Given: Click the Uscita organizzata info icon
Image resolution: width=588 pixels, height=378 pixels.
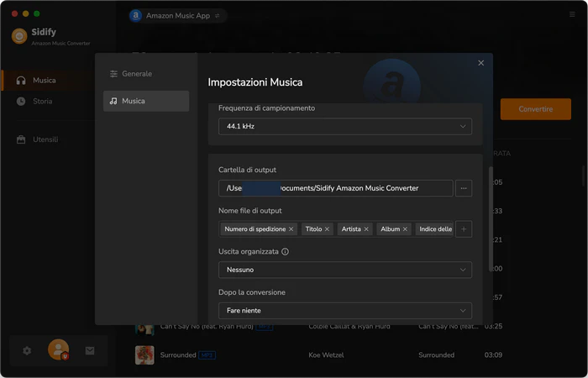Looking at the screenshot, I should 285,252.
